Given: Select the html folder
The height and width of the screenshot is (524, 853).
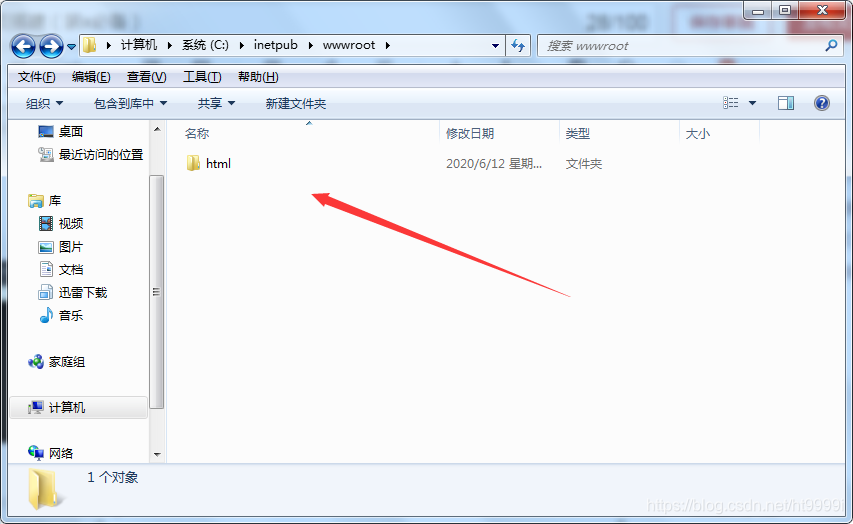Looking at the screenshot, I should pos(209,163).
